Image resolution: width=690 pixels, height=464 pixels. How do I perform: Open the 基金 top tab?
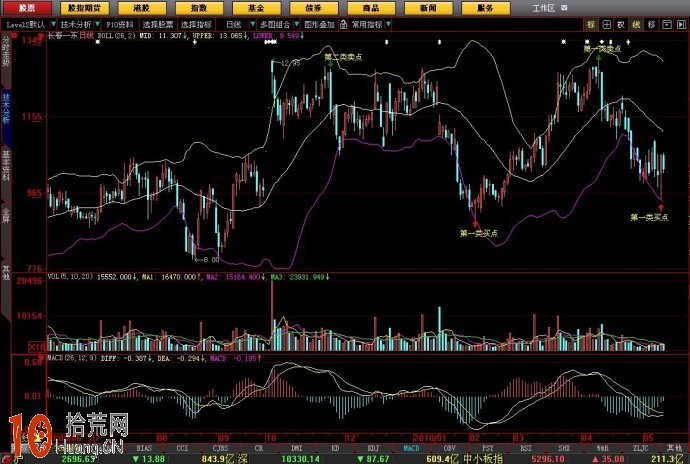point(256,8)
